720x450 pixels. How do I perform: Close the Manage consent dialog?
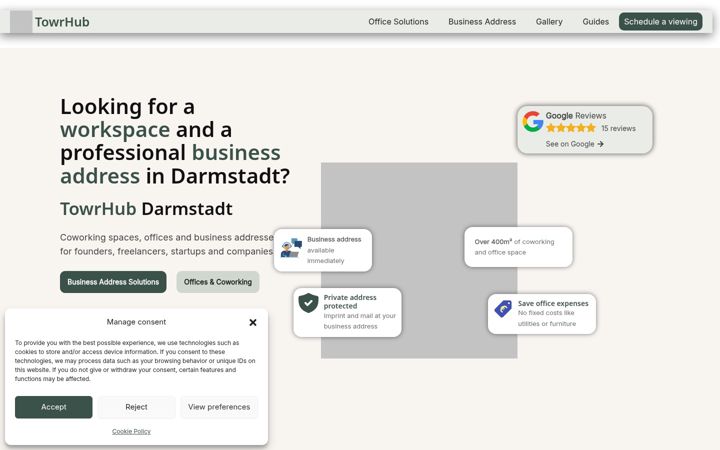click(253, 323)
